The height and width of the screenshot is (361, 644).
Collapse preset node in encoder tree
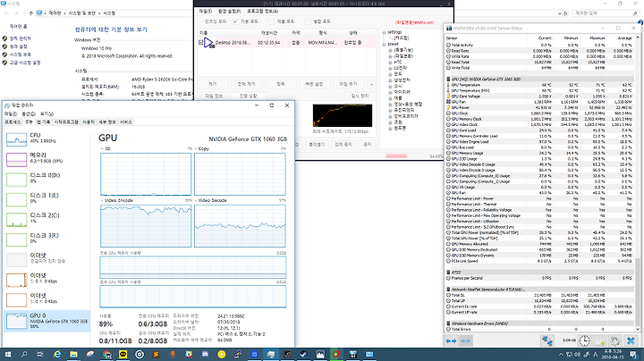coord(384,44)
